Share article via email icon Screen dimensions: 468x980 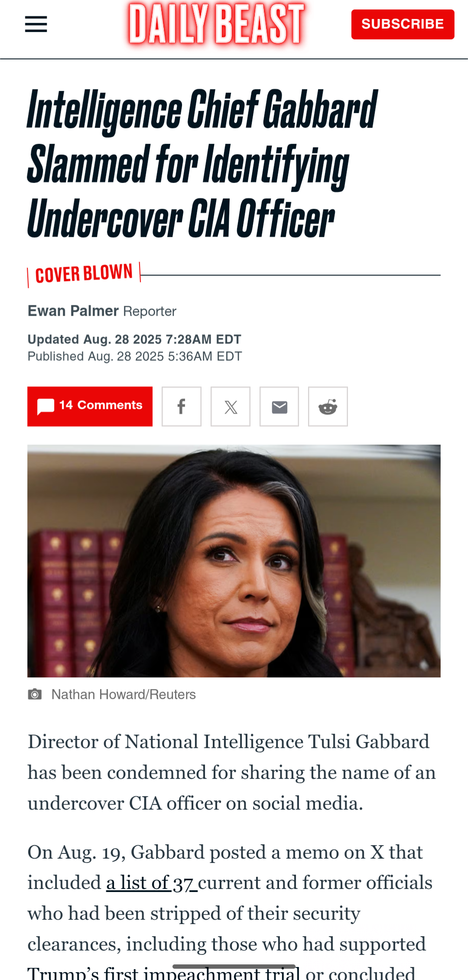[279, 406]
